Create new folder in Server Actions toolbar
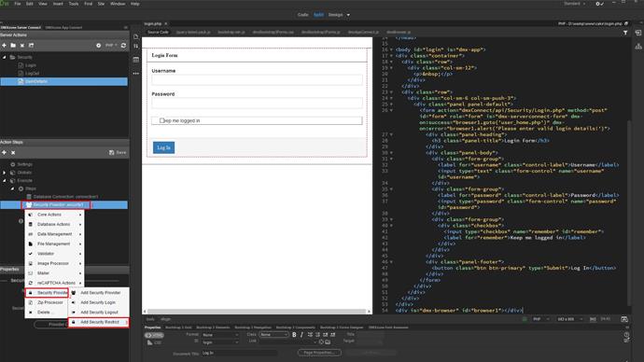 click(x=13, y=45)
